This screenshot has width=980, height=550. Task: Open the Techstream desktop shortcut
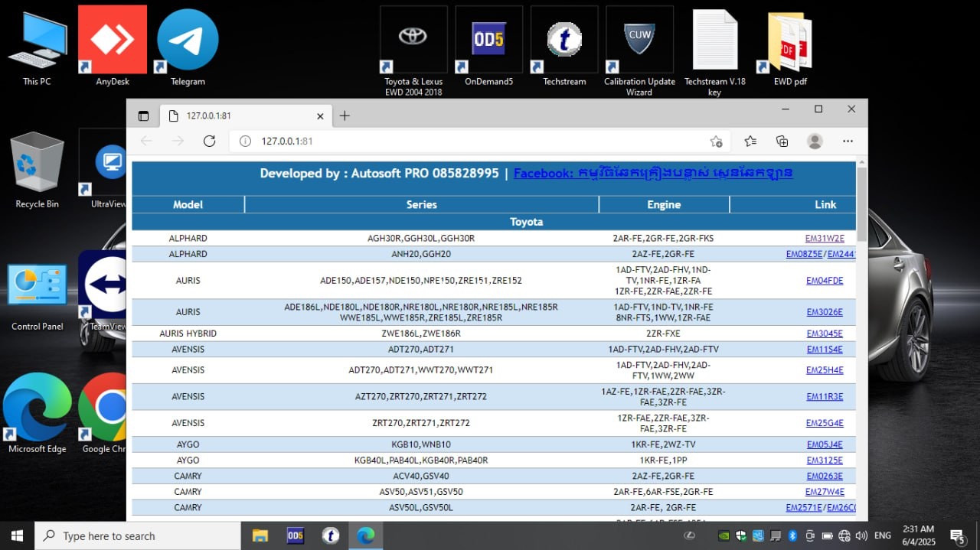coord(564,46)
